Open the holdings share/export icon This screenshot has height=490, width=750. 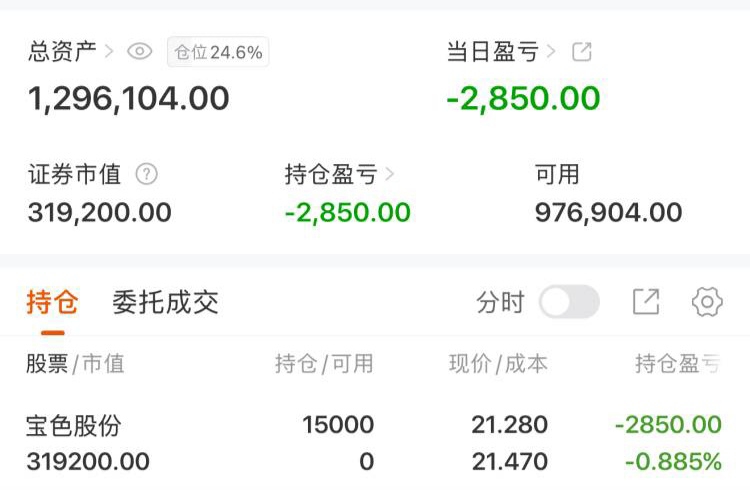646,302
